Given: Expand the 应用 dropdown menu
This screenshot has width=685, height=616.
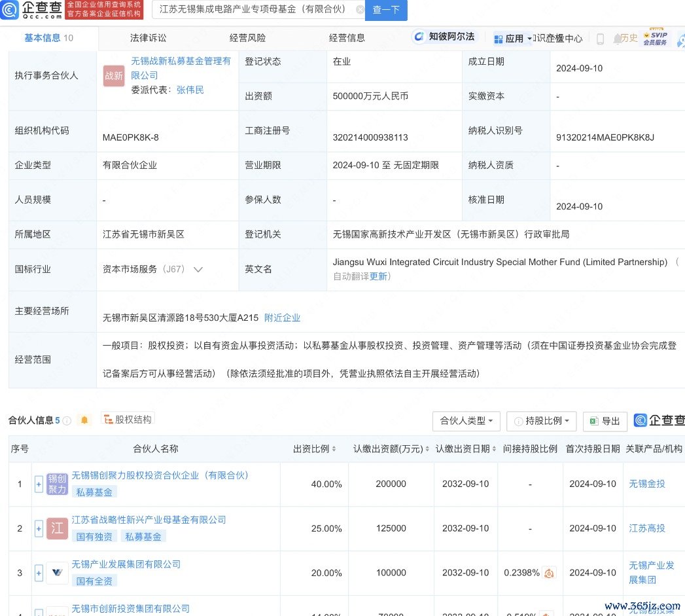Looking at the screenshot, I should 513,39.
